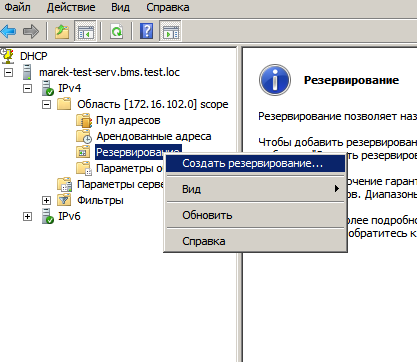Select the highlighted Резервирование tree item

point(138,152)
